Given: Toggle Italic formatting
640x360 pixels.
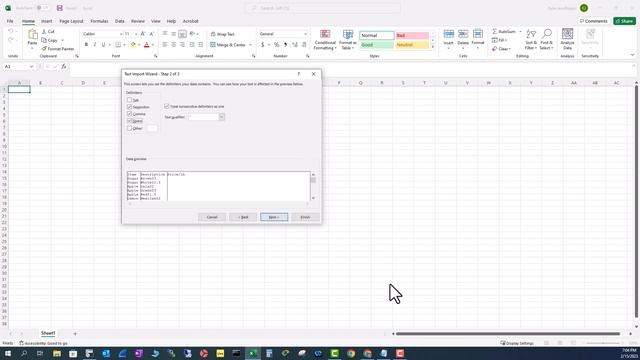Looking at the screenshot, I should click(x=95, y=44).
